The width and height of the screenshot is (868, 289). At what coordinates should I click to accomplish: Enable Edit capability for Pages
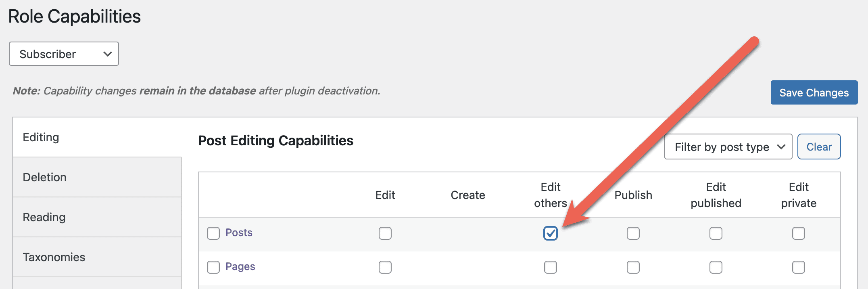[385, 267]
